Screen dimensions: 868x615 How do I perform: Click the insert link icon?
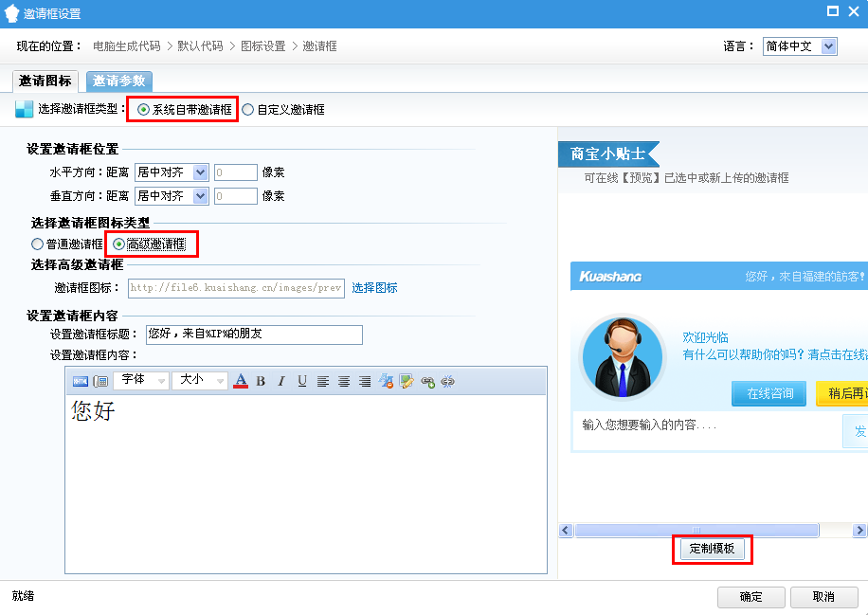pos(427,381)
